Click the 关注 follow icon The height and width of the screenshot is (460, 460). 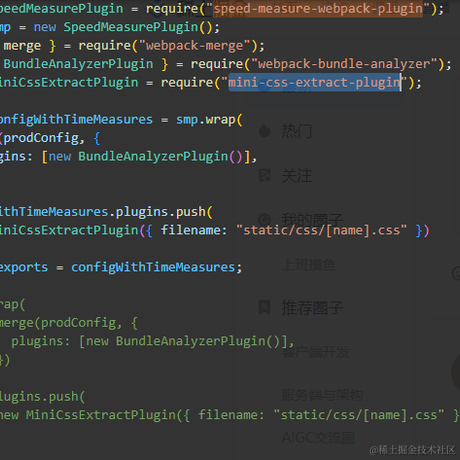pos(265,175)
